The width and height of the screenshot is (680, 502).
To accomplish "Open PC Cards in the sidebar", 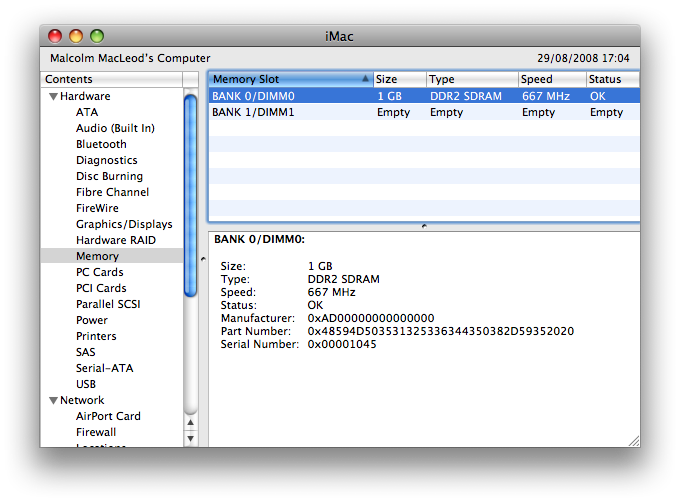I will click(100, 272).
